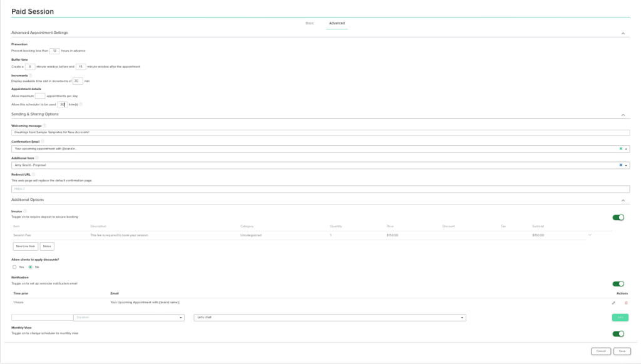Click the $150.00 Subtotal cell

tap(538, 235)
